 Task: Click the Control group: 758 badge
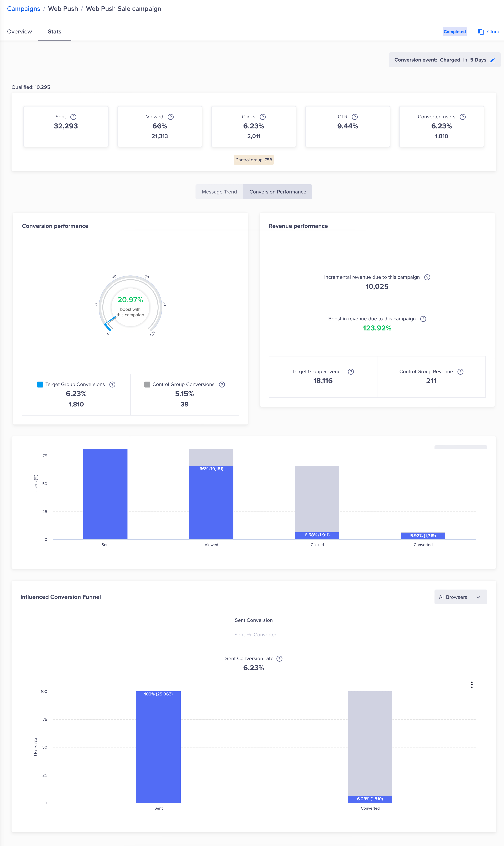coord(254,160)
